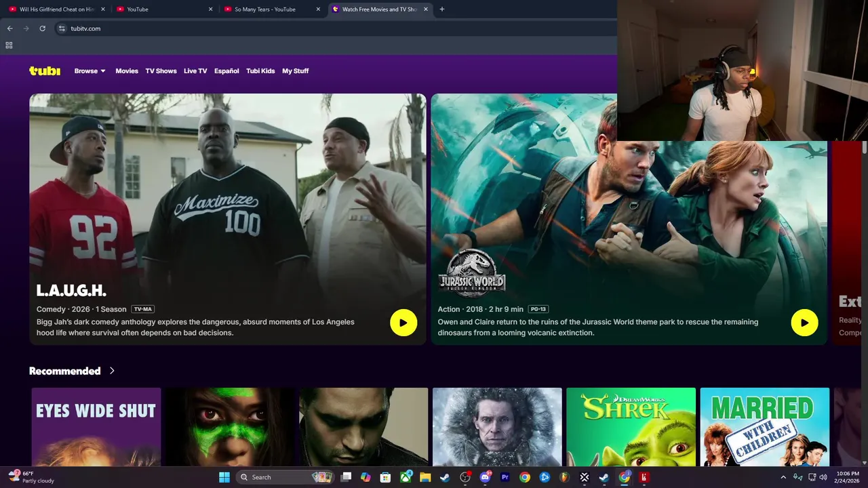The image size is (868, 488).
Task: Expand the Recommended row chevron
Action: 112,371
